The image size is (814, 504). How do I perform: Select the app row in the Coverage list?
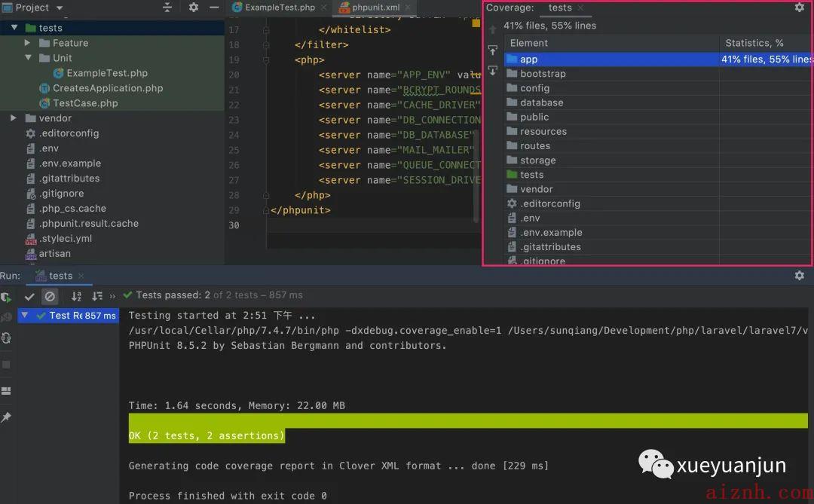click(657, 60)
